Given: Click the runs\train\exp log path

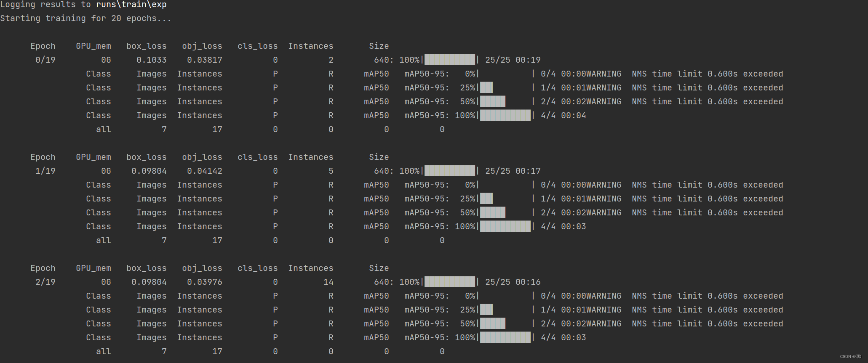Looking at the screenshot, I should 131,5.
